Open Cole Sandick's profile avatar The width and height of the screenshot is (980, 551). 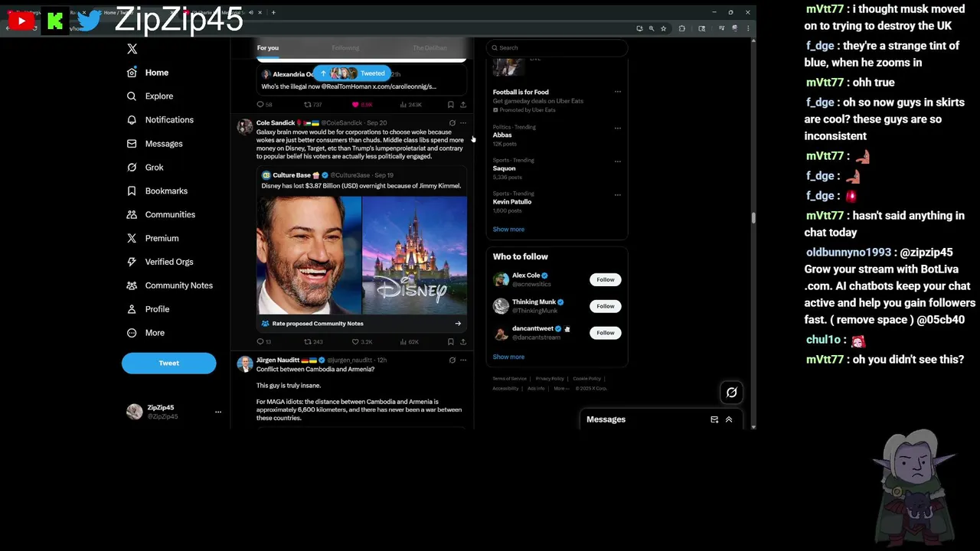pyautogui.click(x=245, y=127)
